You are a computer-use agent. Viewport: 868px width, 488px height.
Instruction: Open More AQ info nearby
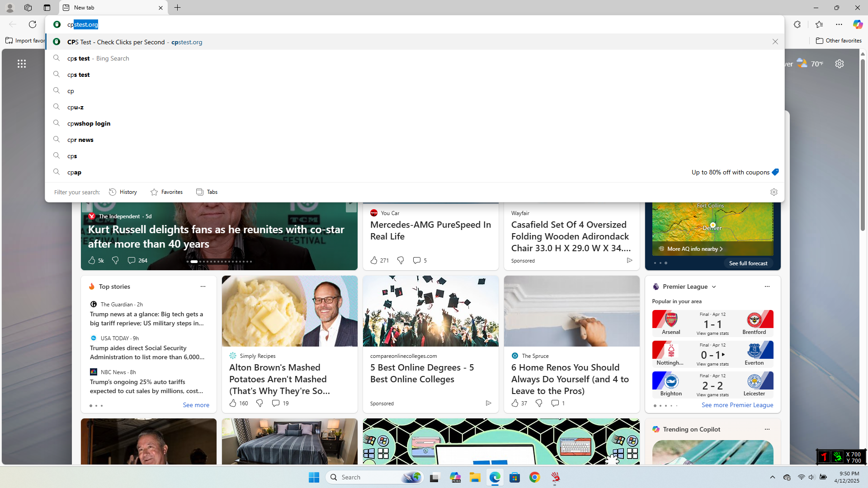tap(695, 249)
